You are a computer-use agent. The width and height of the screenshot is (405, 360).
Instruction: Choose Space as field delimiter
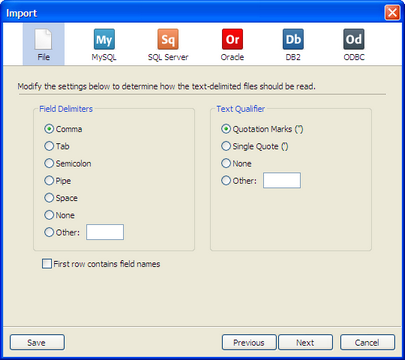49,198
